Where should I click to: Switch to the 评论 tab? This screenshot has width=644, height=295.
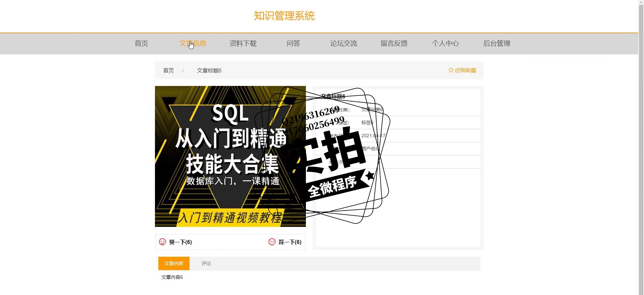[x=206, y=263]
